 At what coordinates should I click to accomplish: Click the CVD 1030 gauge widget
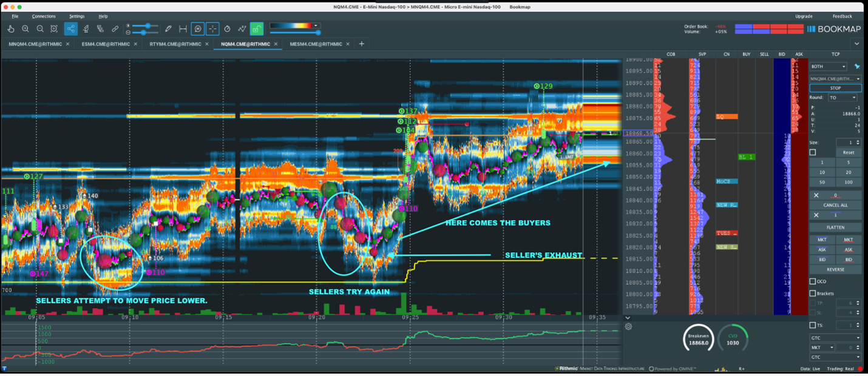tap(733, 338)
